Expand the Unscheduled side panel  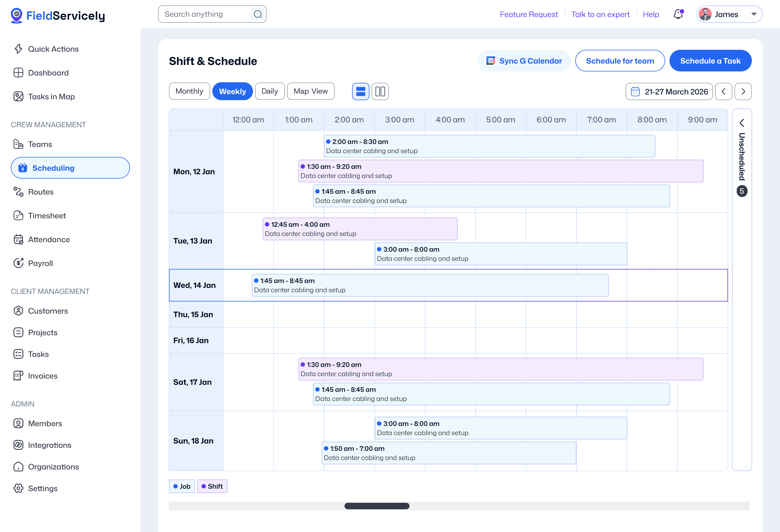742,123
